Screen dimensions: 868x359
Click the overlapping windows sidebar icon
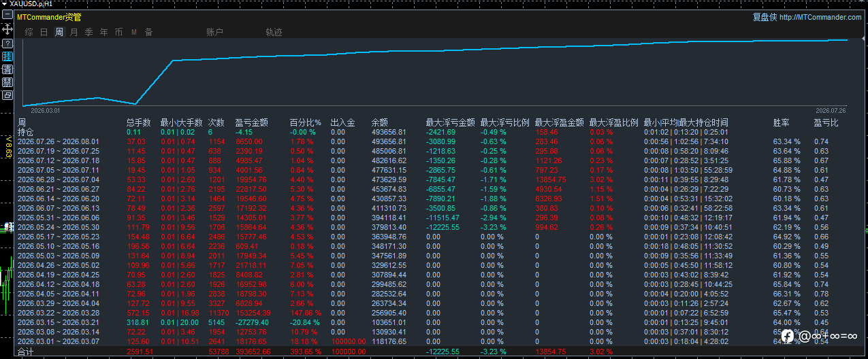point(7,95)
